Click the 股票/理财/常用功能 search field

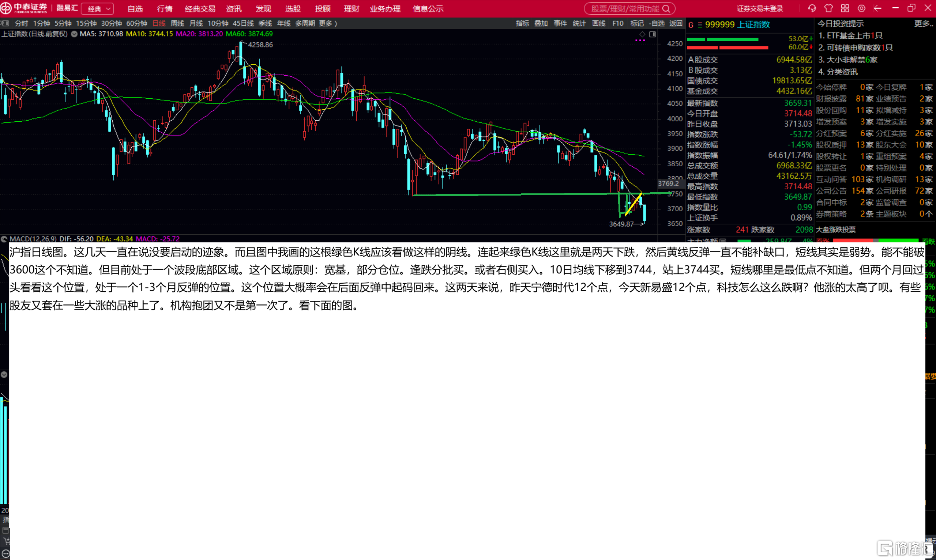629,9
